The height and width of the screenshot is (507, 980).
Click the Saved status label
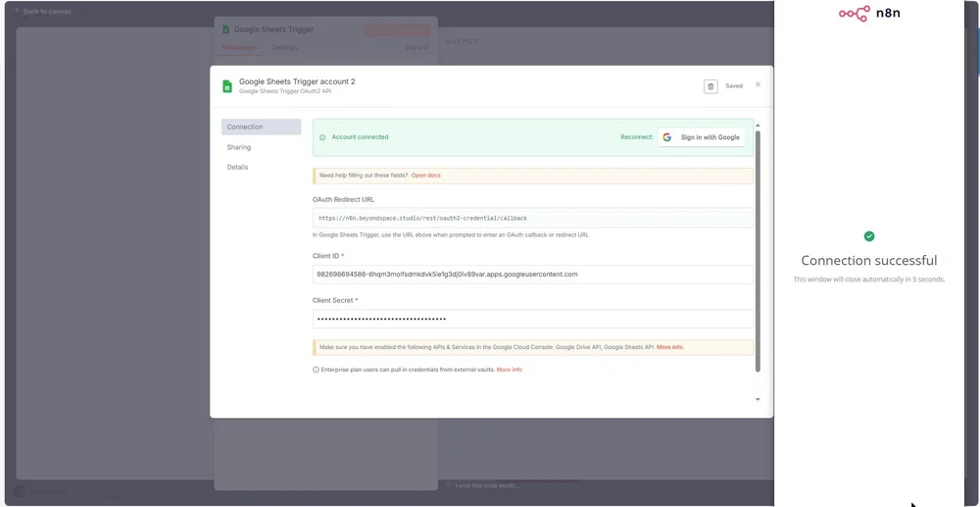coord(734,86)
